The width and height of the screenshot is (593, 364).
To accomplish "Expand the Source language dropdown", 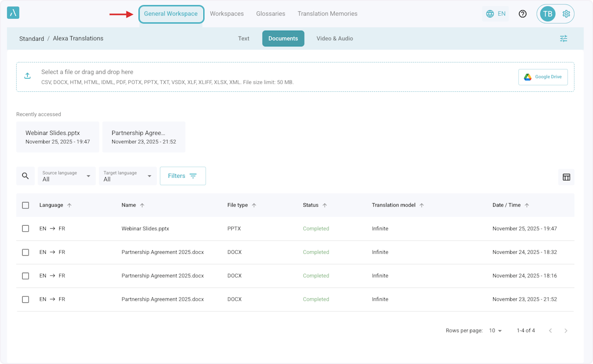I will [67, 176].
